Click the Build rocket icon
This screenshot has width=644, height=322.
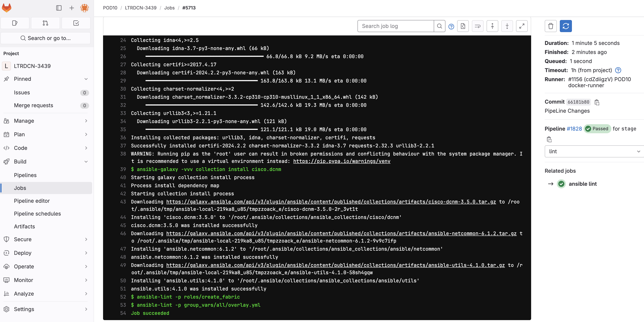pos(6,162)
